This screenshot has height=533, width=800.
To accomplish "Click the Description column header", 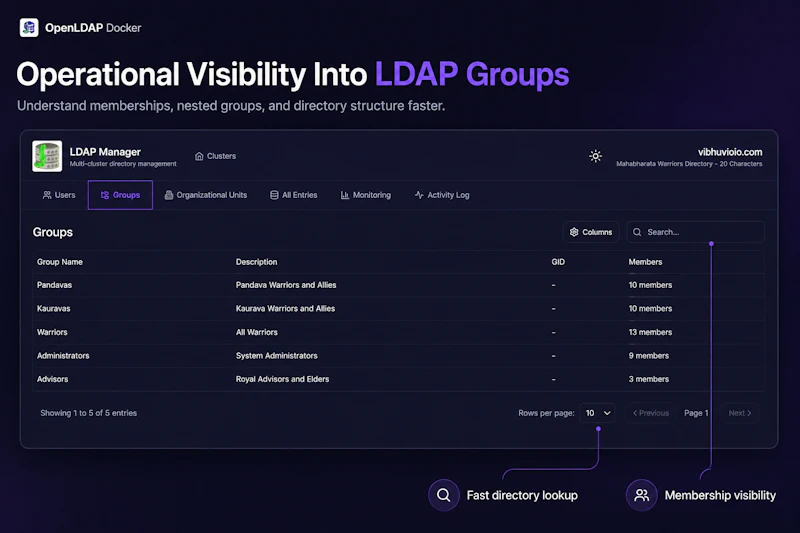I will (256, 262).
